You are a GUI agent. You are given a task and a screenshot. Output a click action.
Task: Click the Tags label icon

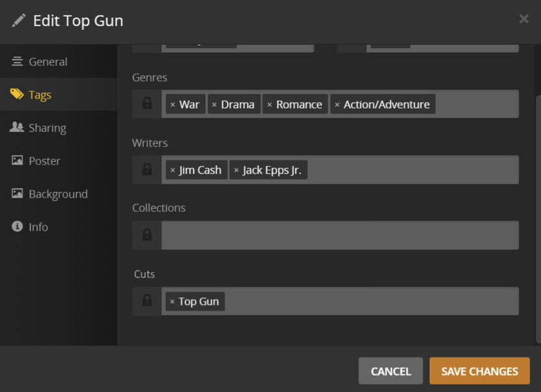[x=17, y=94]
